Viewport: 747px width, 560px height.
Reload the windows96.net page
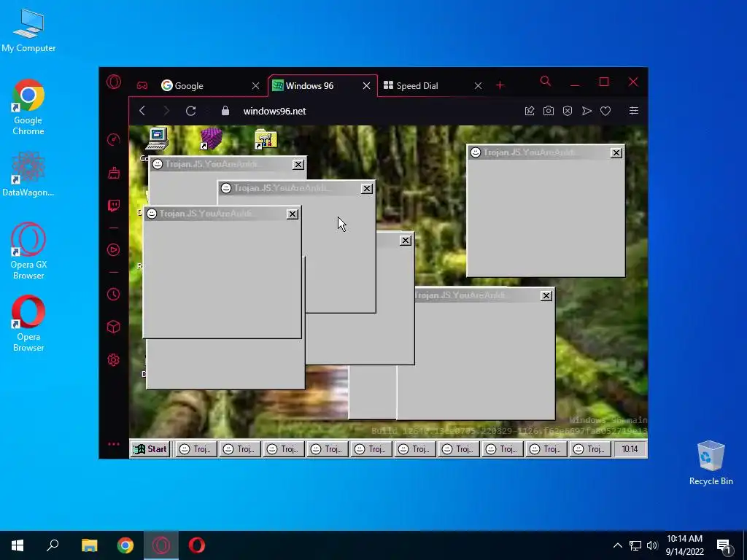(x=191, y=111)
